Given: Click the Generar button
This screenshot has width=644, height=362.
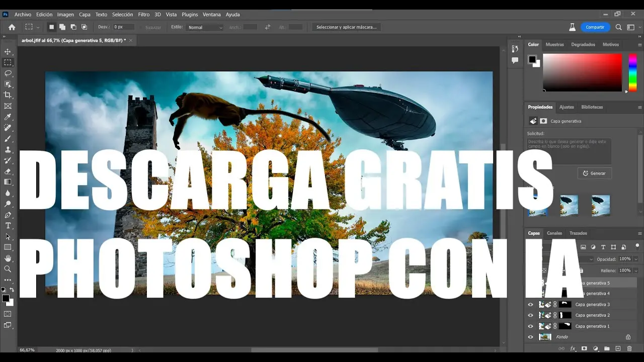Looking at the screenshot, I should pos(595,173).
